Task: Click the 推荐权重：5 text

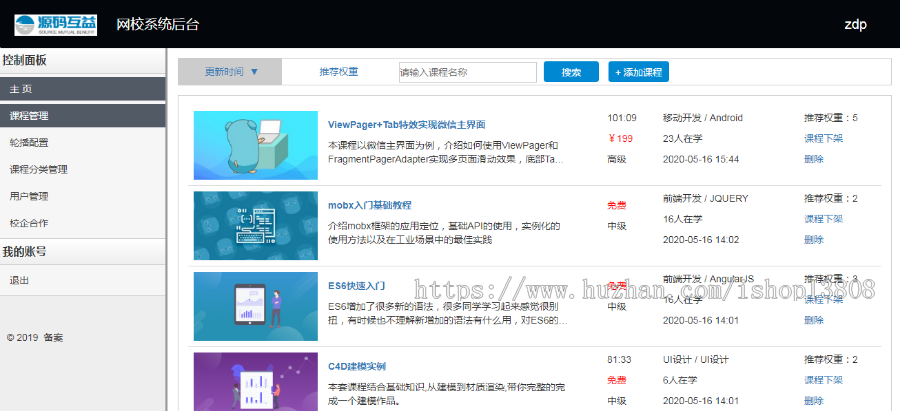Action: (x=831, y=118)
